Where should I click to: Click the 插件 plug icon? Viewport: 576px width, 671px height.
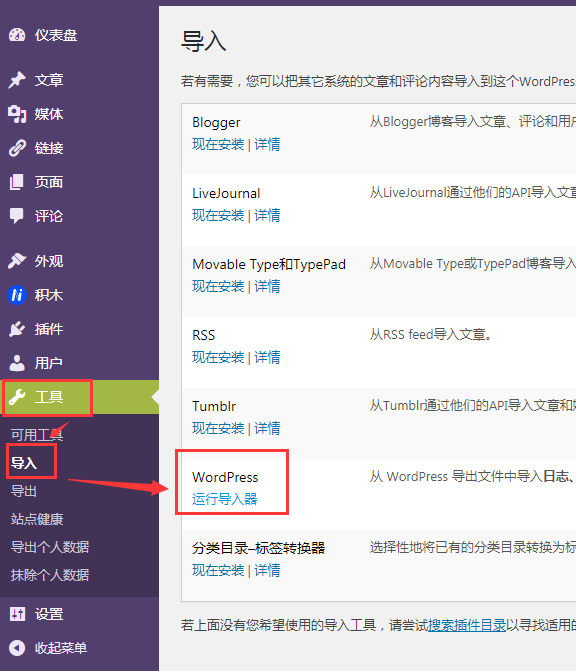[17, 329]
